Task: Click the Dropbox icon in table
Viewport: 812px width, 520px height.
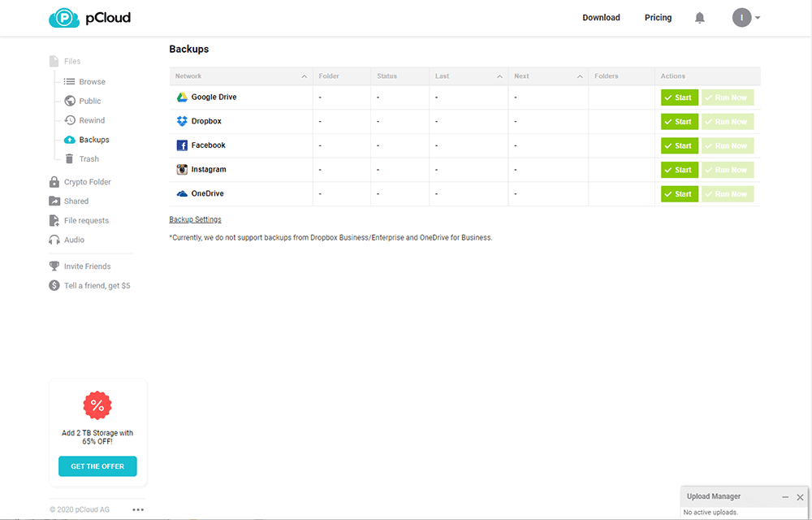Action: [183, 122]
